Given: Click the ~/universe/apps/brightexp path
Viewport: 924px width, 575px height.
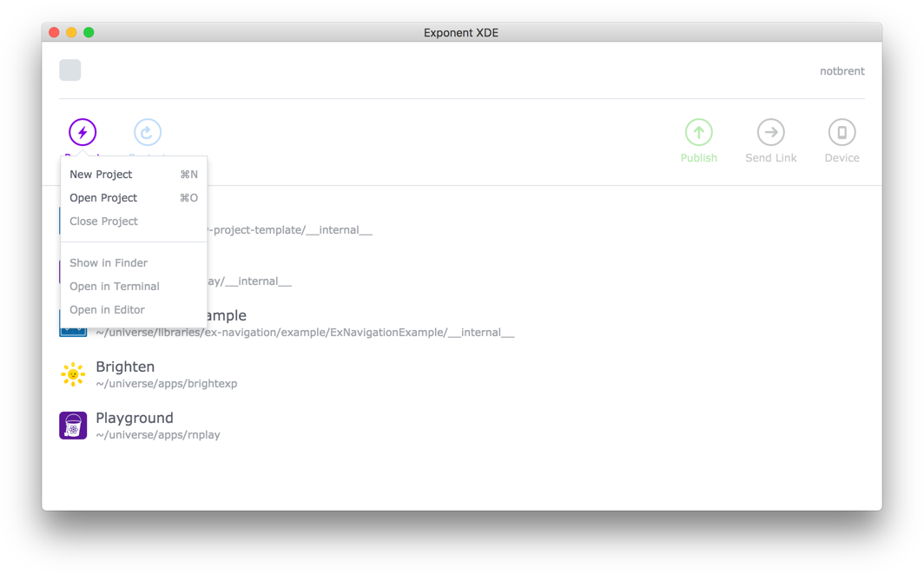Looking at the screenshot, I should [x=166, y=384].
